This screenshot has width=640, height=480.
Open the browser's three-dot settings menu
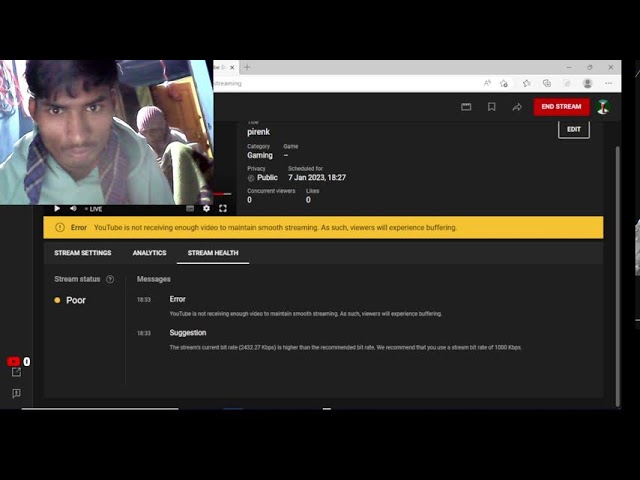pyautogui.click(x=607, y=83)
